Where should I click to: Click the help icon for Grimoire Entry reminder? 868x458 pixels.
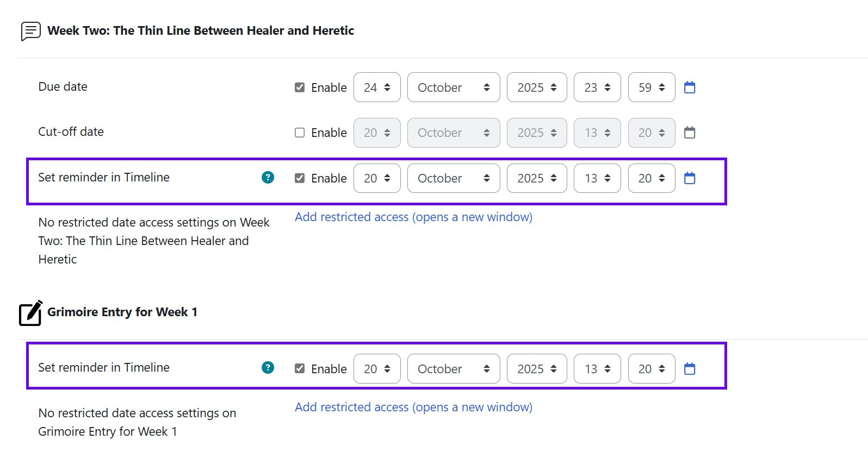pos(268,368)
